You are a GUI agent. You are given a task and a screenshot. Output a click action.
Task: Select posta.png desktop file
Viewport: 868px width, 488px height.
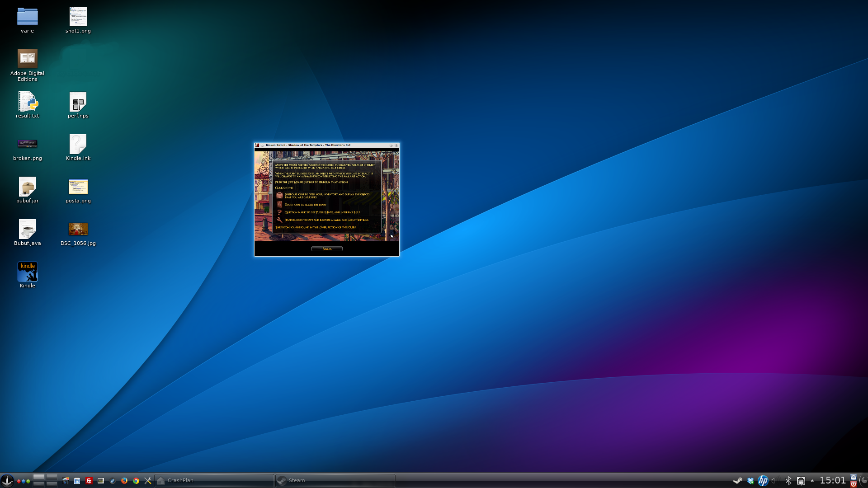[x=78, y=190]
